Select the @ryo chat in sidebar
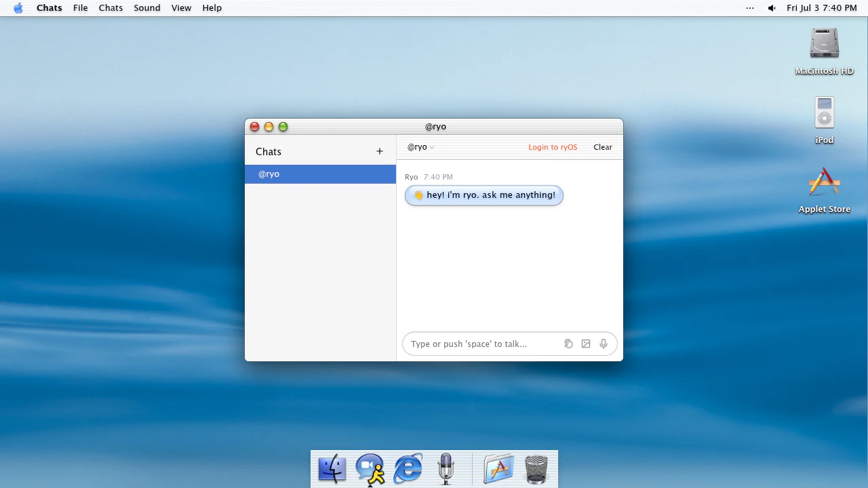 point(320,174)
